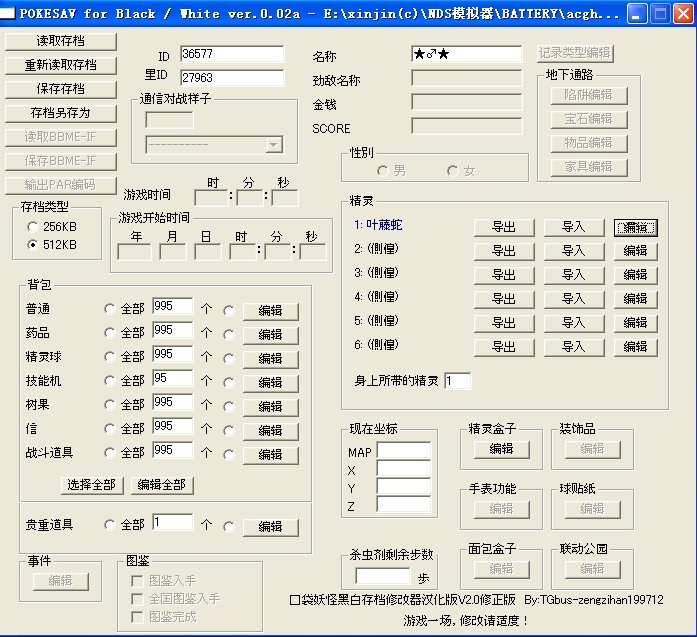Screen dimensions: 697x637
Task: Close the POKESAV window
Action: tap(683, 14)
